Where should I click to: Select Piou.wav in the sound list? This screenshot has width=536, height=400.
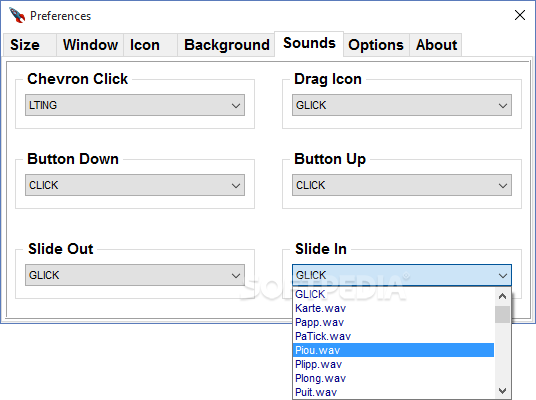pyautogui.click(x=394, y=350)
